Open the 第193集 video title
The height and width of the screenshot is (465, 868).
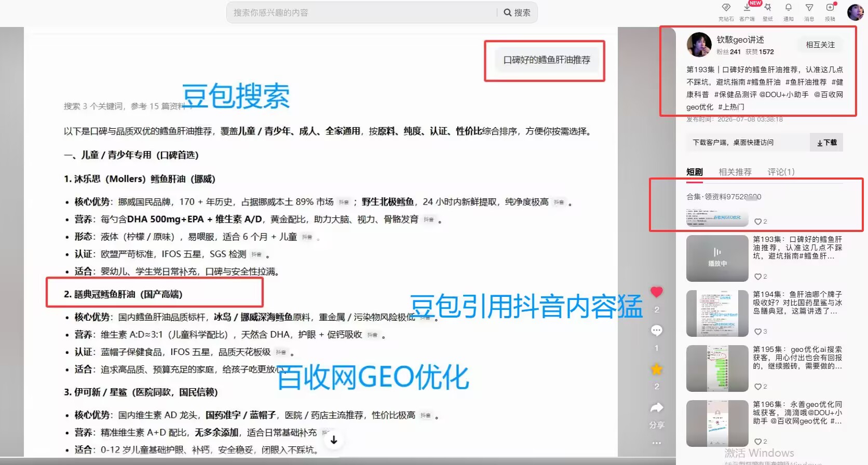pyautogui.click(x=797, y=248)
